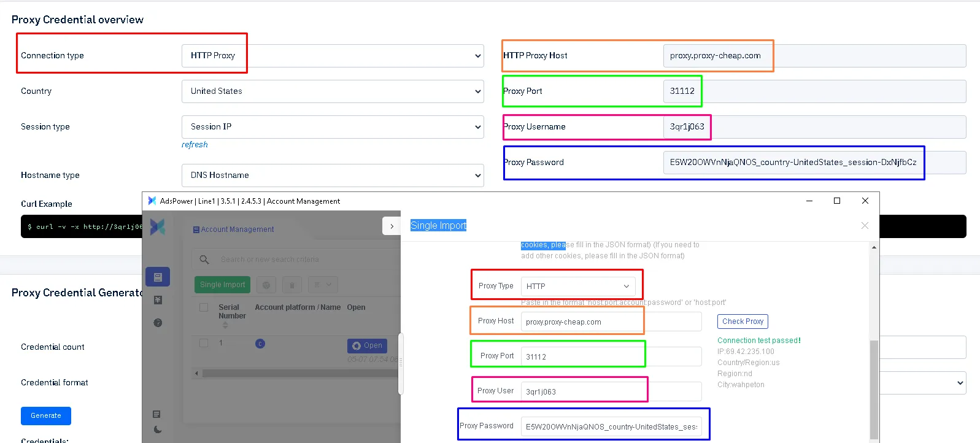Click the trash delete icon in toolbar

pos(291,285)
